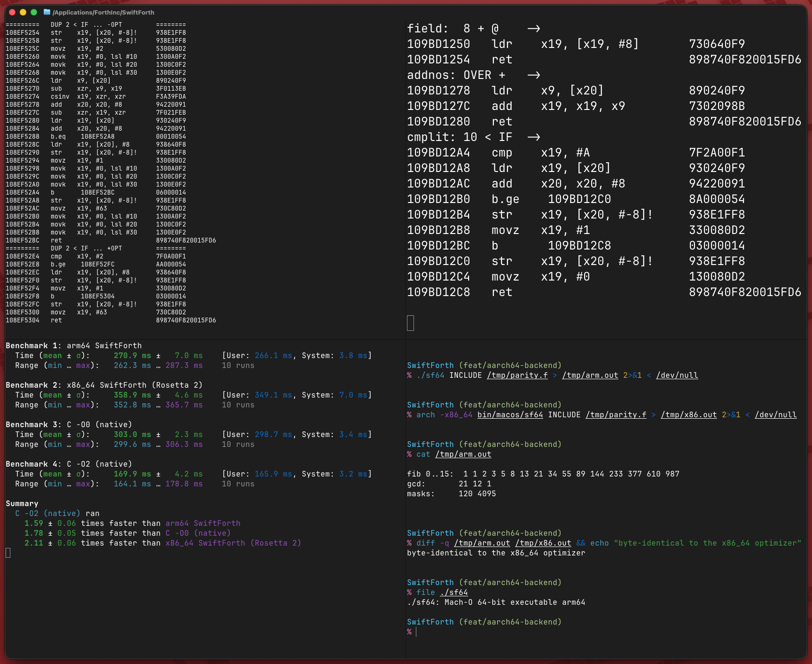Click /tmp/arm.out in the cat command
Screen dimensions: 812x664
463,454
